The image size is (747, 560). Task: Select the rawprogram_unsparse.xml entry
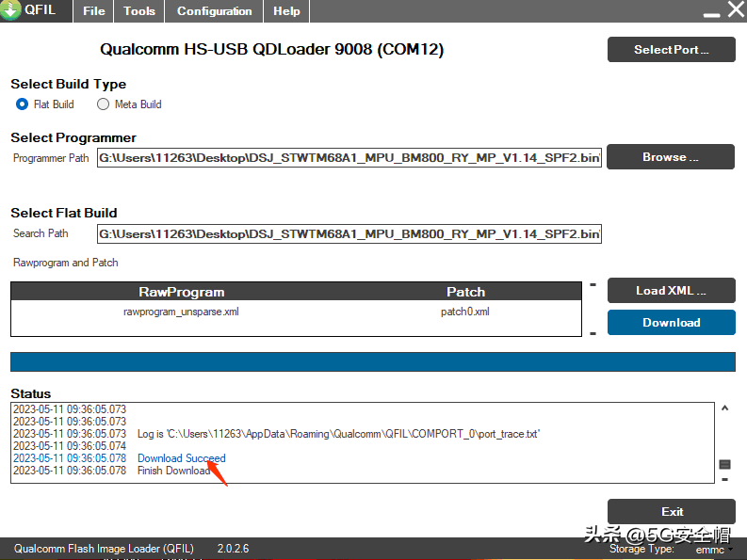(181, 312)
